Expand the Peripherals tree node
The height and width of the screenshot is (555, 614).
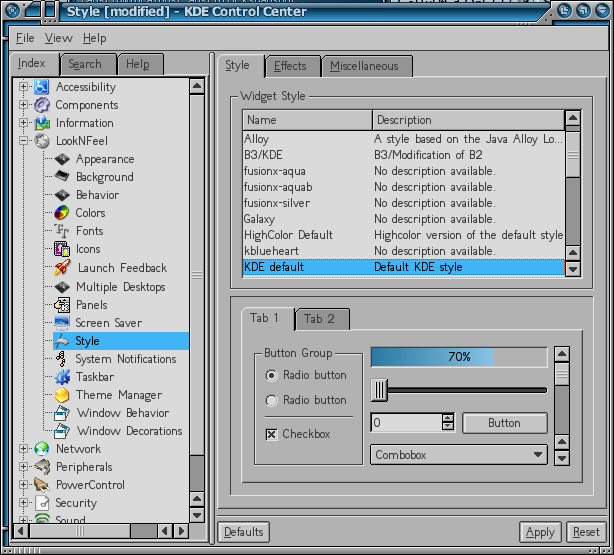tap(23, 467)
